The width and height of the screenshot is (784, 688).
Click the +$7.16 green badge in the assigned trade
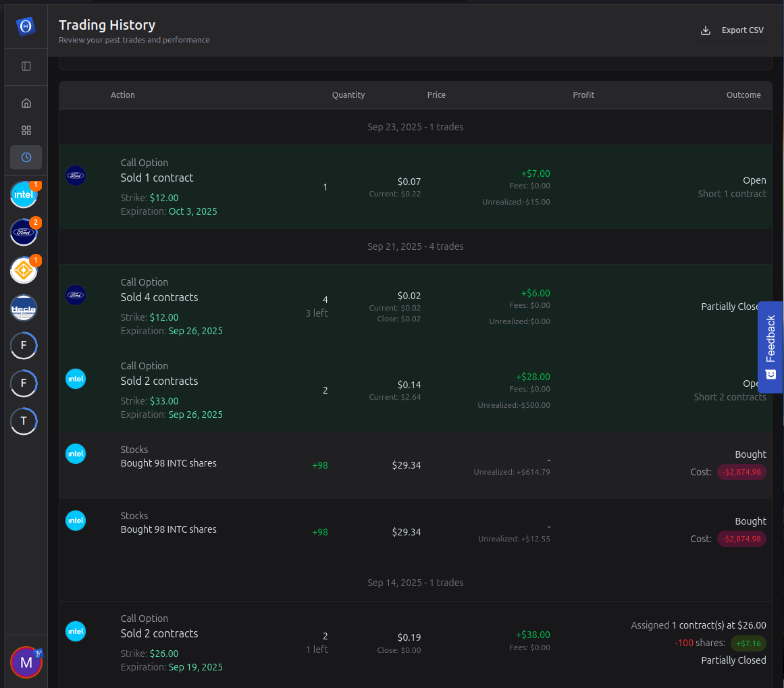(x=748, y=643)
